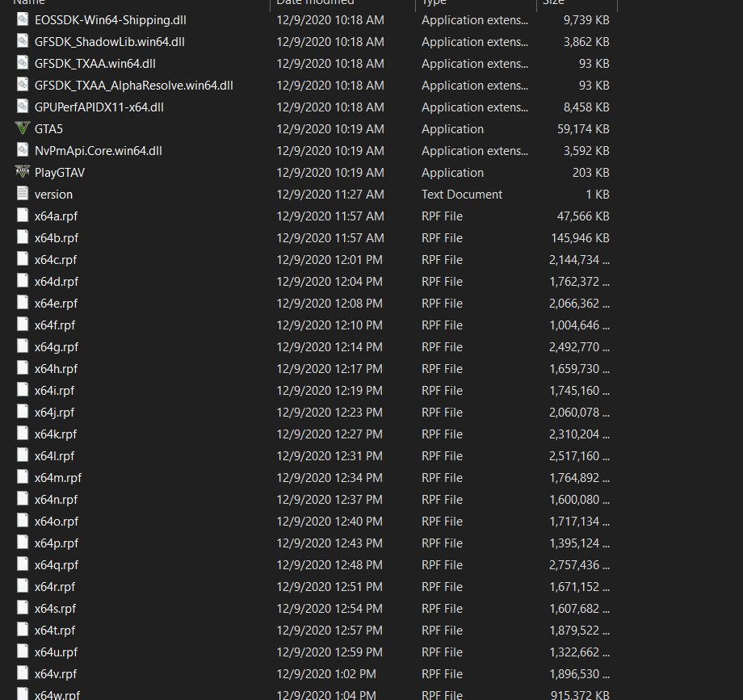Image resolution: width=743 pixels, height=700 pixels.
Task: Select the file name x64p.rpf
Action: click(x=57, y=543)
